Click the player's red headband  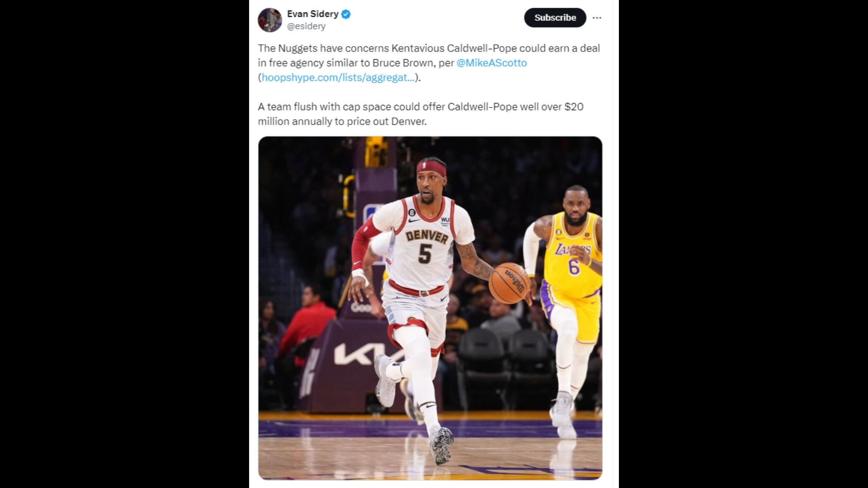point(431,167)
